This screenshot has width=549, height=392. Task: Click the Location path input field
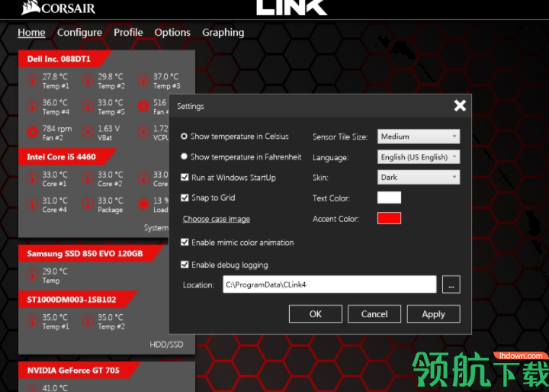[329, 284]
